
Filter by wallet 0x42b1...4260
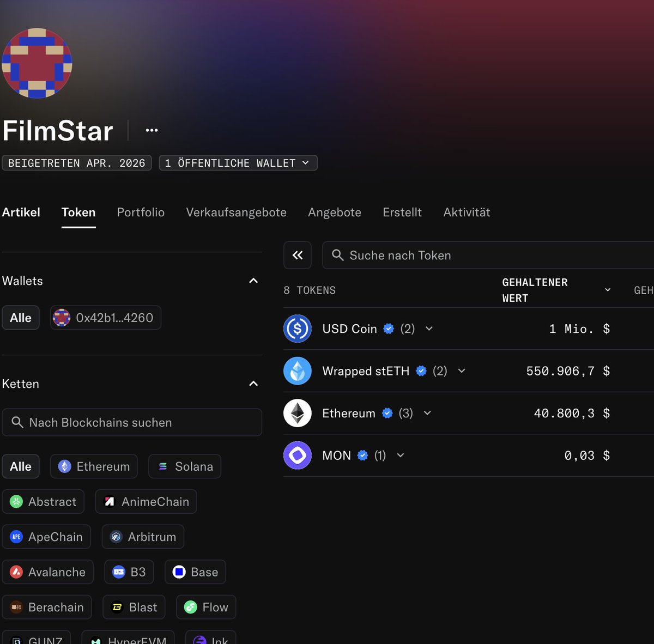[x=106, y=318]
